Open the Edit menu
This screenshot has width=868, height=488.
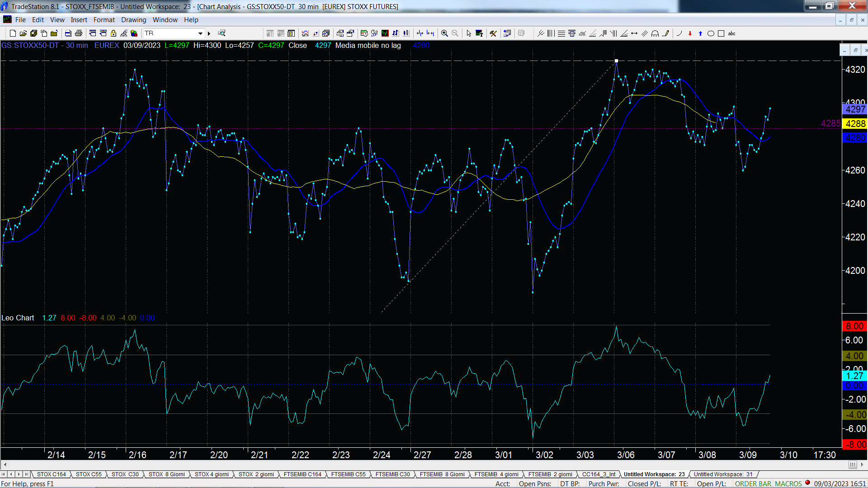38,20
